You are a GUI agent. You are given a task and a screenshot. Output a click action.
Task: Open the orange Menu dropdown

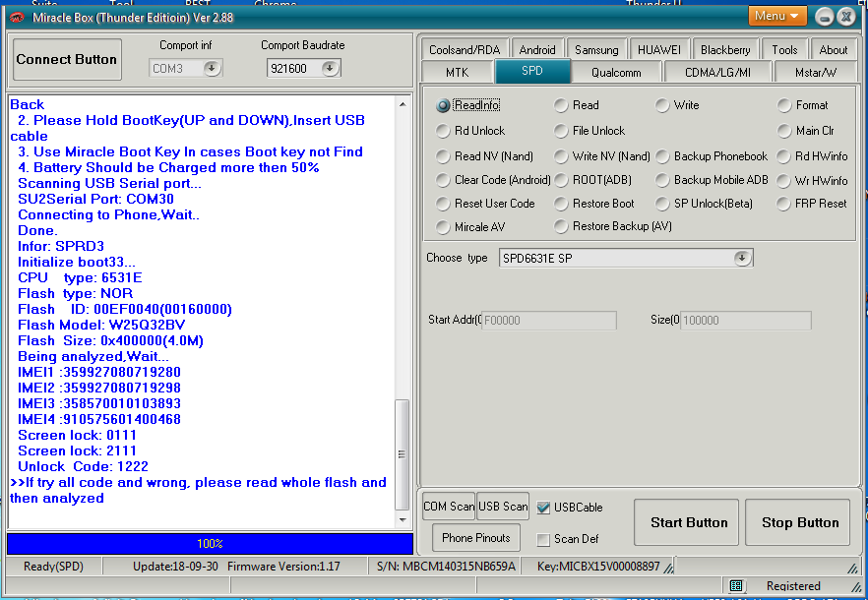tap(776, 16)
